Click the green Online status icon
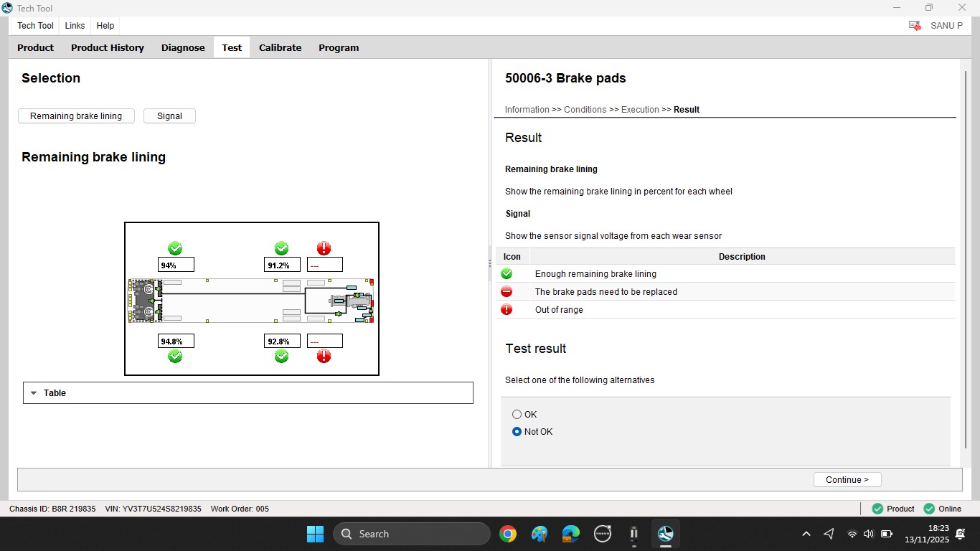 coord(930,509)
